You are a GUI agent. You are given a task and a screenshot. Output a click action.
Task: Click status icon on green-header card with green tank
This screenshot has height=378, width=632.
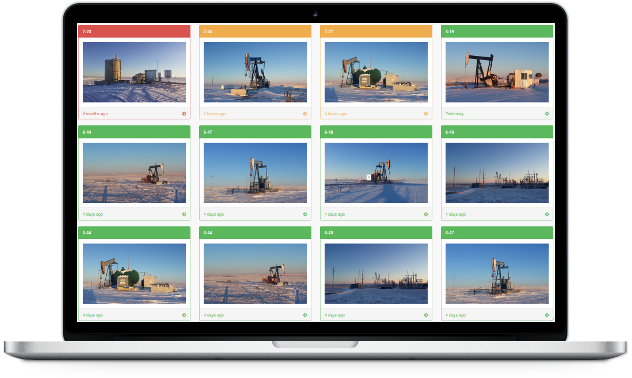[184, 315]
